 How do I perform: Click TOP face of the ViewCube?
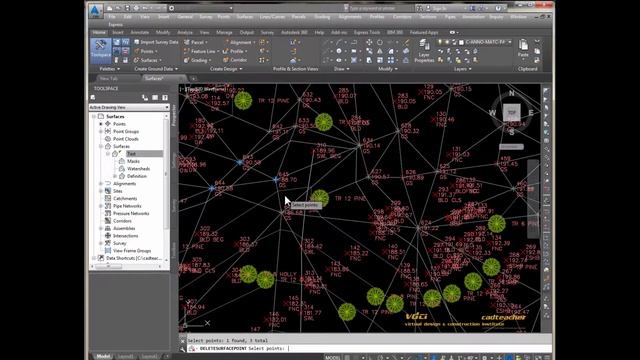511,112
